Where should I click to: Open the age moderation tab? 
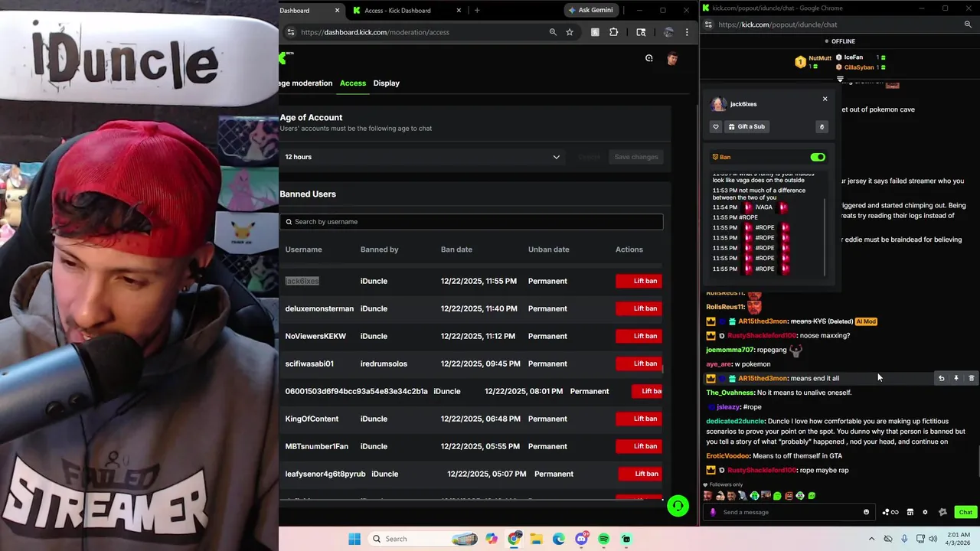pyautogui.click(x=306, y=83)
